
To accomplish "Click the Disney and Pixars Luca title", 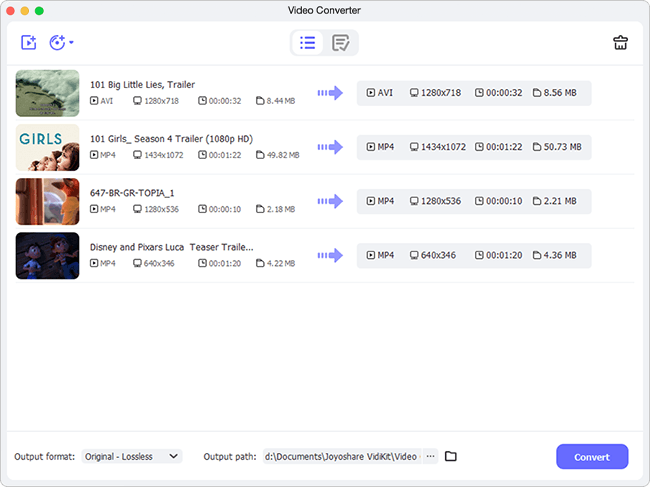I will 172,247.
